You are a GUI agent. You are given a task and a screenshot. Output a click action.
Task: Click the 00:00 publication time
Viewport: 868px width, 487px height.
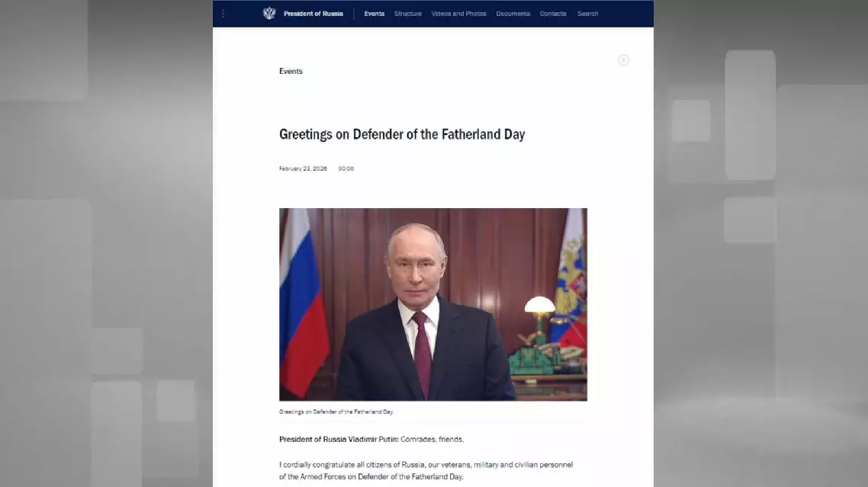346,168
